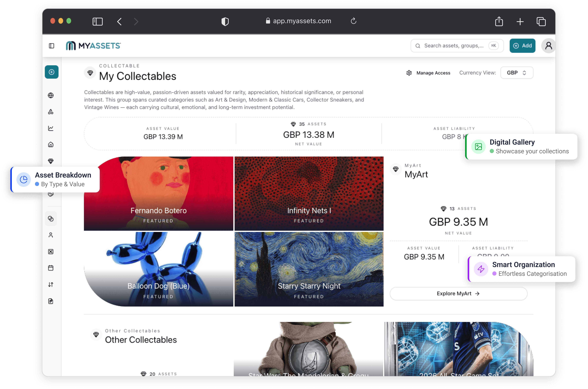588x389 pixels.
Task: Open the 2026 All-Star Game Set item
Action: coord(459,349)
